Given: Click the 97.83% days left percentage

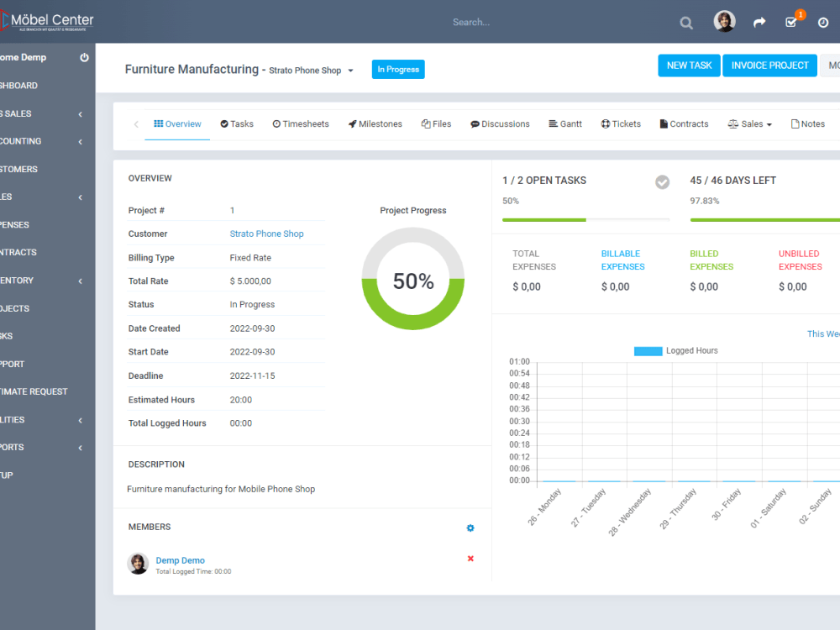Looking at the screenshot, I should coord(705,201).
